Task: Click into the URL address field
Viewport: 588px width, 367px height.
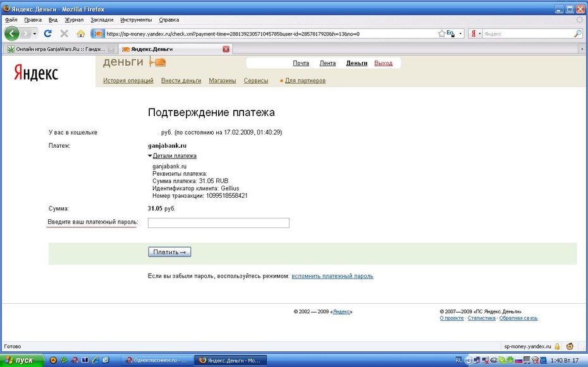Action: pos(270,33)
